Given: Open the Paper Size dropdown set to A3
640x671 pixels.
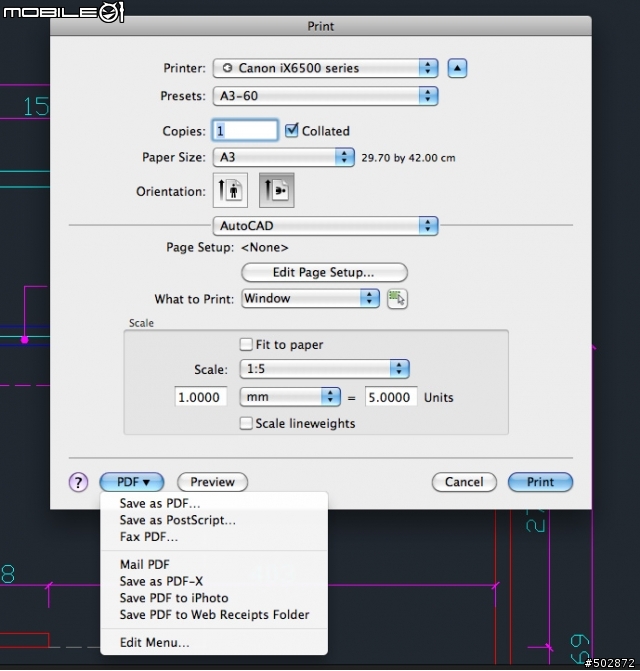Looking at the screenshot, I should [x=284, y=157].
